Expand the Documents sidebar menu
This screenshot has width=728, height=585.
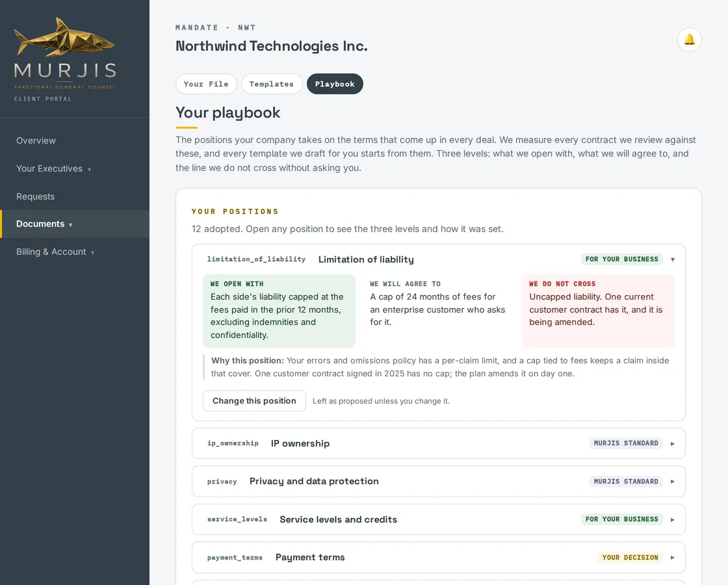point(75,224)
